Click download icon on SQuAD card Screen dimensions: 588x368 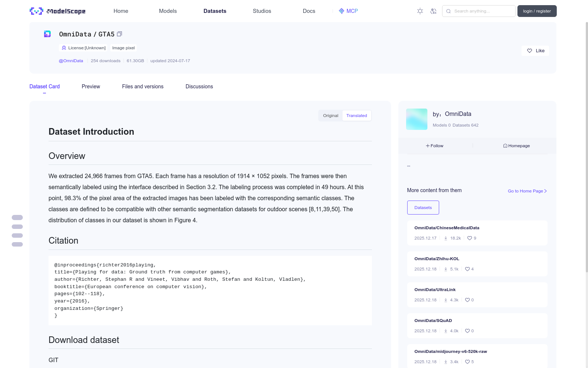coord(446,331)
